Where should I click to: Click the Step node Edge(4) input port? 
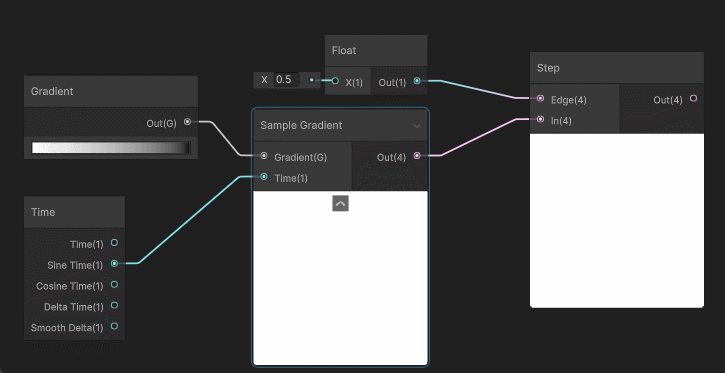click(x=541, y=98)
